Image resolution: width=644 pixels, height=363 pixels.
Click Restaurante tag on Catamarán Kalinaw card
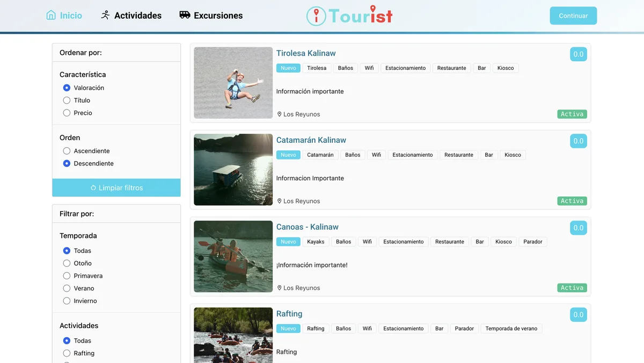tap(459, 155)
